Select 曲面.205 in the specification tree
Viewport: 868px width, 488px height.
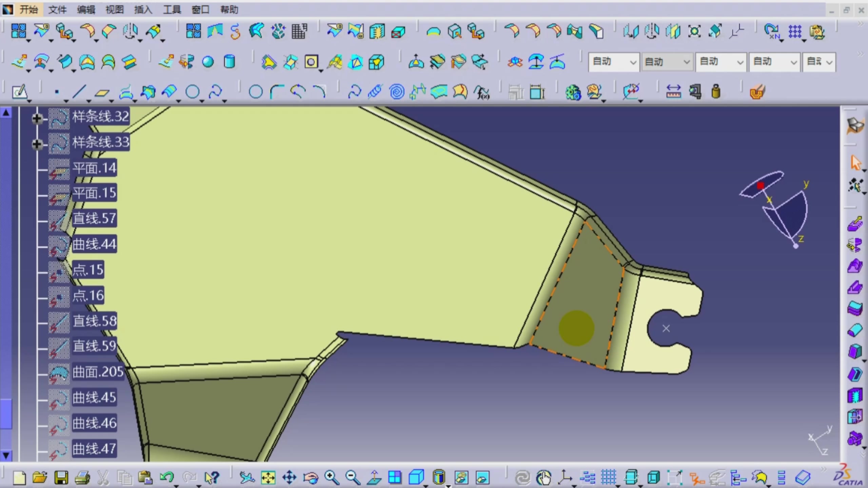point(98,372)
